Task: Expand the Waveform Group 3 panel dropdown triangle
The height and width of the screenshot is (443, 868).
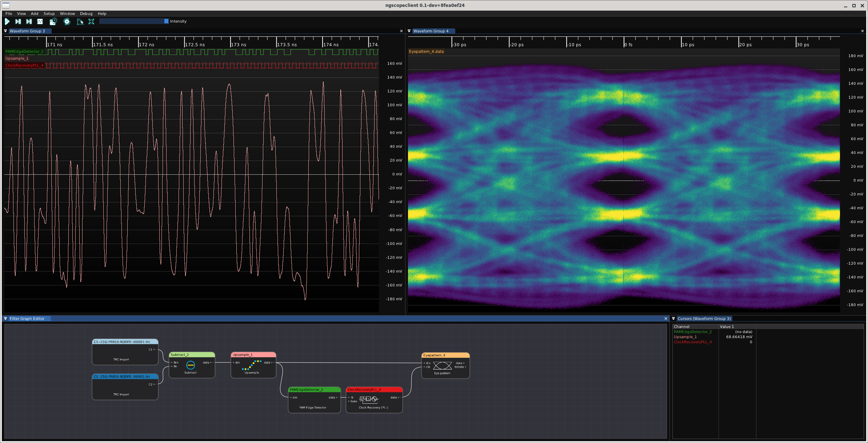Action: (5, 31)
